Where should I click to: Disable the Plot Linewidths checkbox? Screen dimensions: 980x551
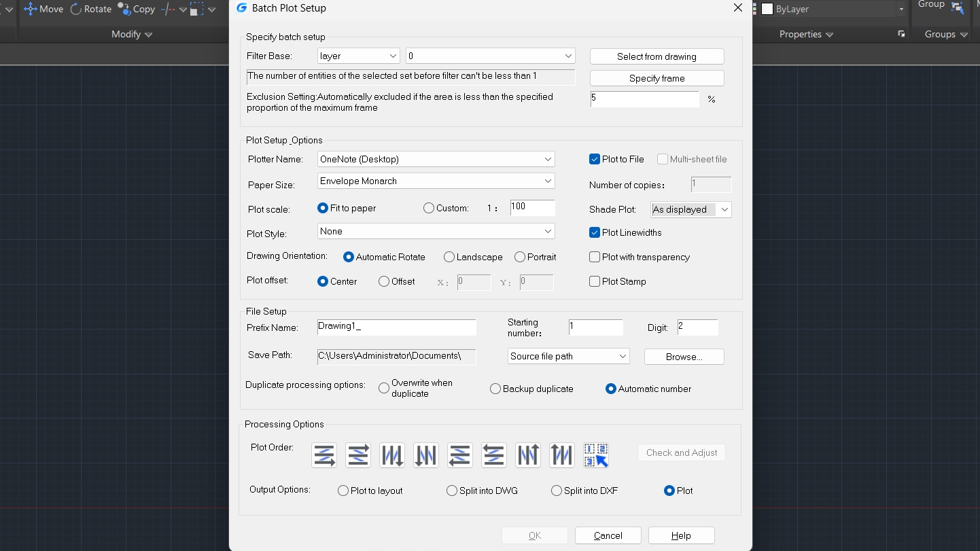coord(595,232)
